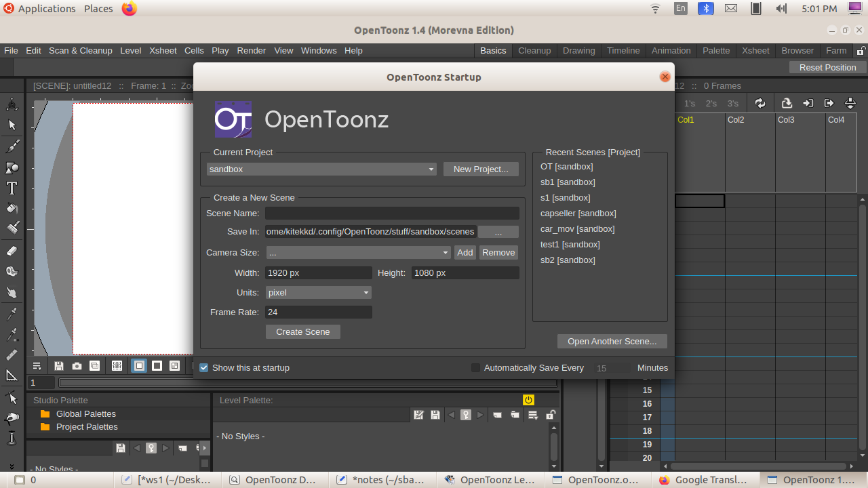Image resolution: width=868 pixels, height=488 pixels.
Task: Select the Brush tool in the toolbar
Action: (12, 146)
